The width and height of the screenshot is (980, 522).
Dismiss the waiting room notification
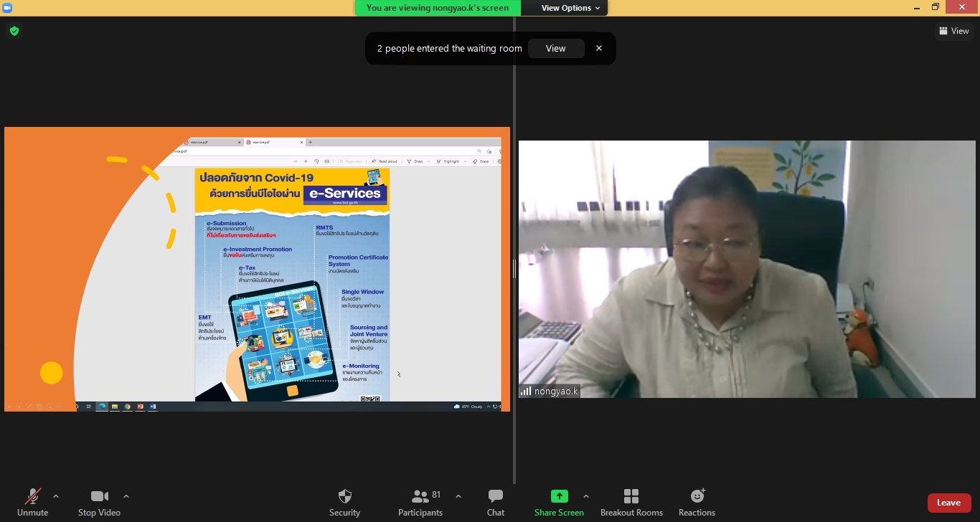click(599, 49)
